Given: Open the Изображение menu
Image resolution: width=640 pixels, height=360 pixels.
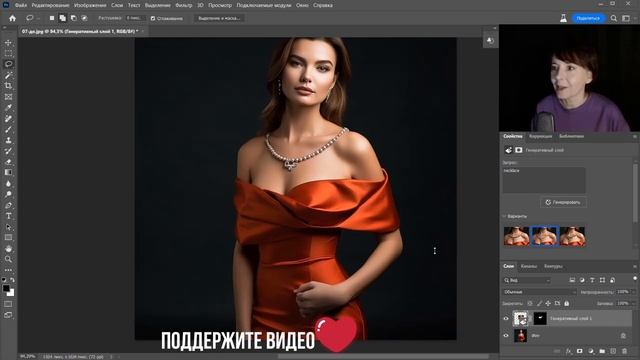Looking at the screenshot, I should pos(90,5).
